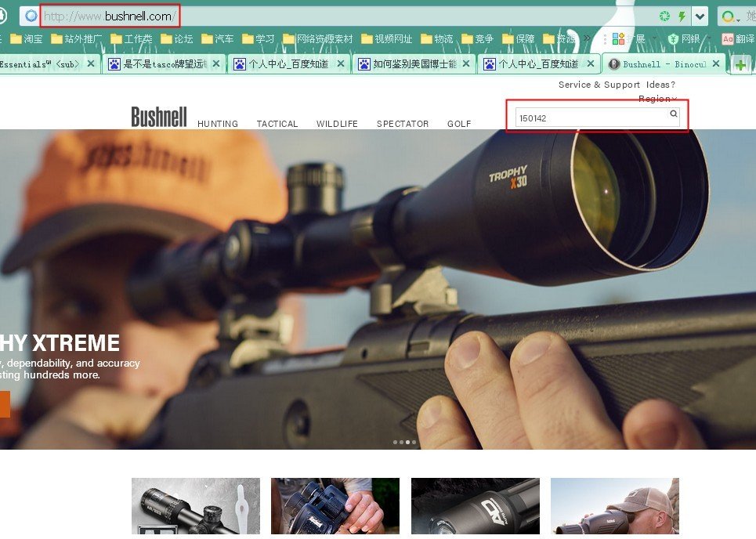Click the Service & Support link
Screen dimensions: 756x539
tap(599, 85)
